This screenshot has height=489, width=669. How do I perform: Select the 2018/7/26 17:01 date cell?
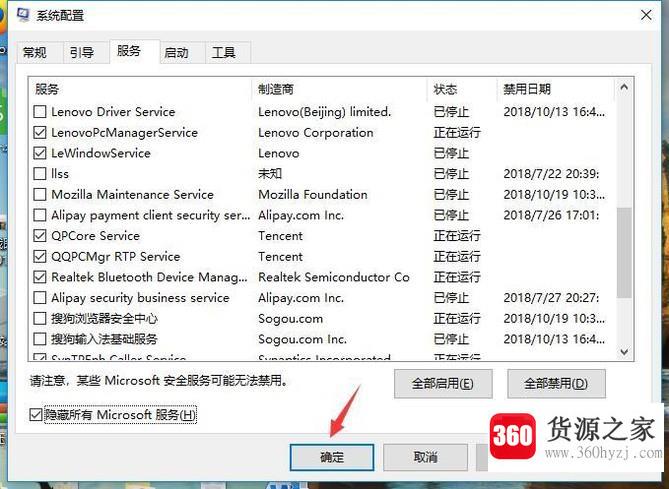tap(551, 215)
